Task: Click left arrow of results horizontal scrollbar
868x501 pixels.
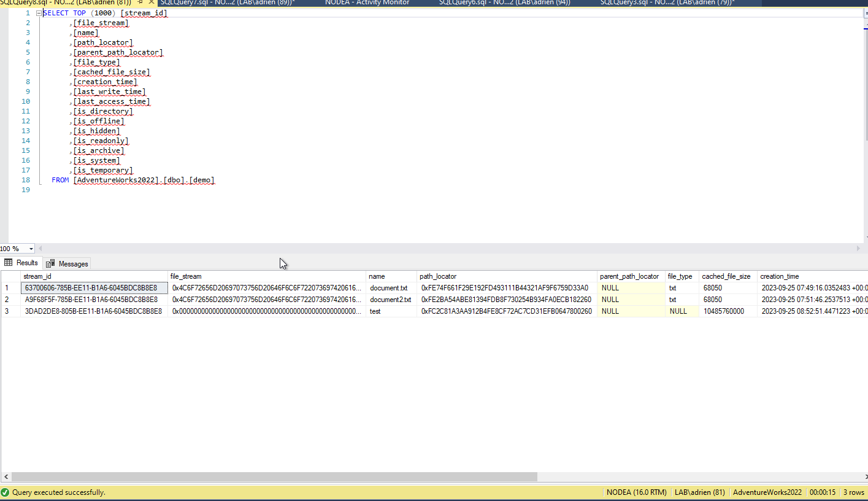Action: [x=6, y=477]
